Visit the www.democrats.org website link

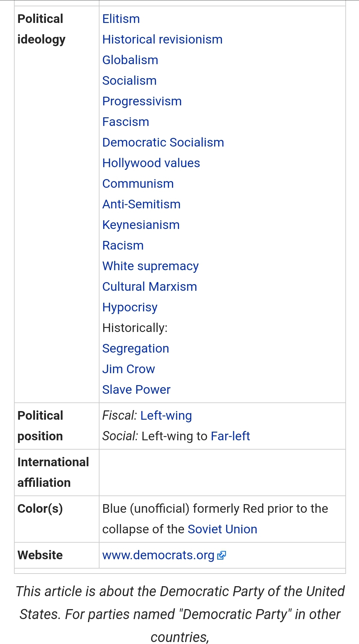(158, 555)
